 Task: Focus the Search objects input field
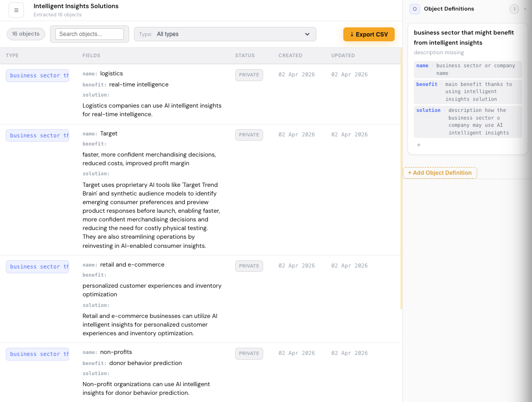pyautogui.click(x=90, y=34)
